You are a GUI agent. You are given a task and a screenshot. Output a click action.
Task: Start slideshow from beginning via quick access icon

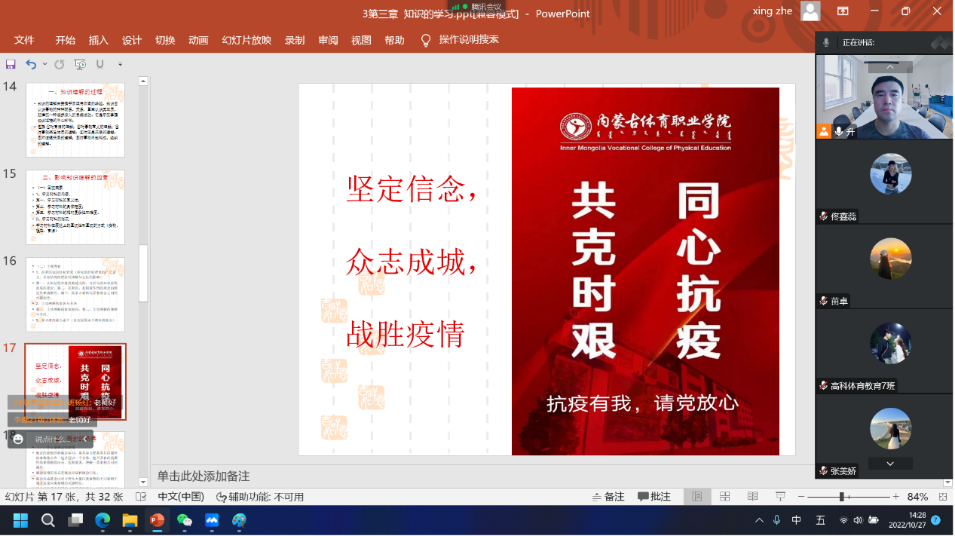coord(80,64)
